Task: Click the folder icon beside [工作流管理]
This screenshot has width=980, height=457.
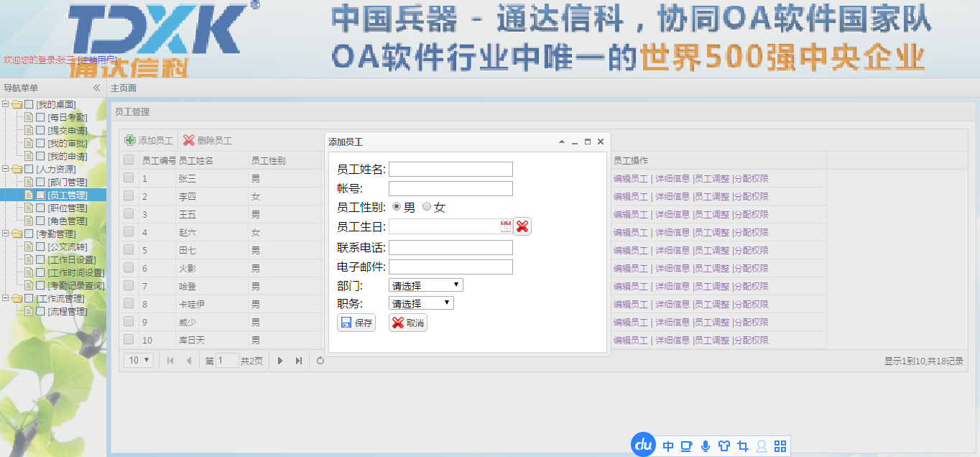Action: click(17, 299)
